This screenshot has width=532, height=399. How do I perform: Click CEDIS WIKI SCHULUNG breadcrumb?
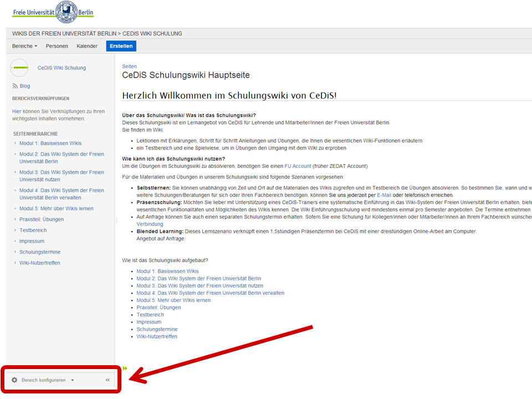152,34
